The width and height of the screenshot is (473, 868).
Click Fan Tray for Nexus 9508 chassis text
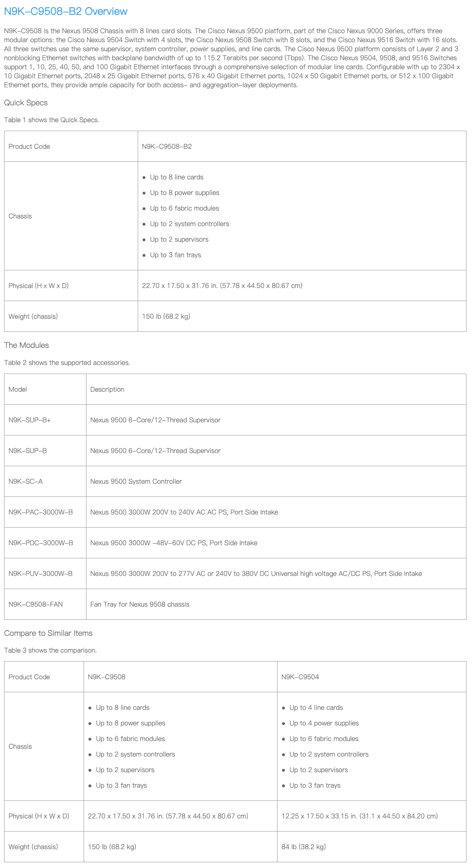140,604
